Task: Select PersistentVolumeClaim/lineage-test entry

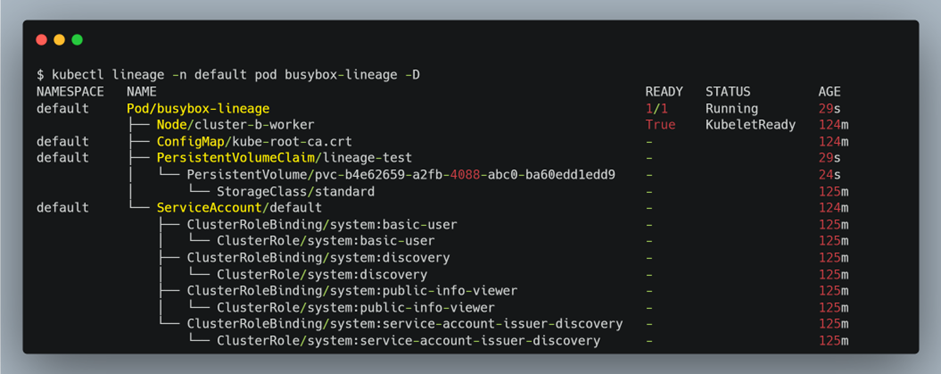Action: (284, 158)
